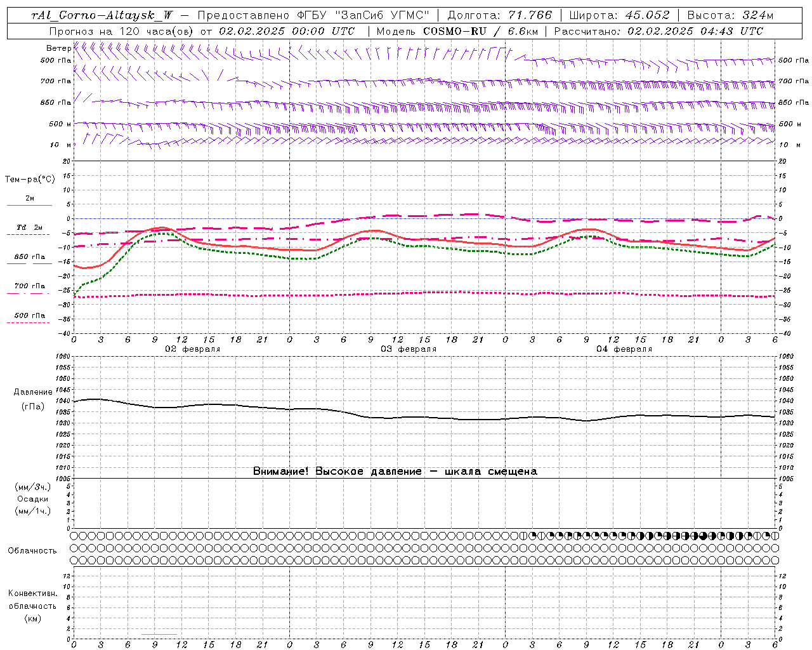
Task: Click the Долгота: 71.766 header field
Action: click(x=500, y=15)
